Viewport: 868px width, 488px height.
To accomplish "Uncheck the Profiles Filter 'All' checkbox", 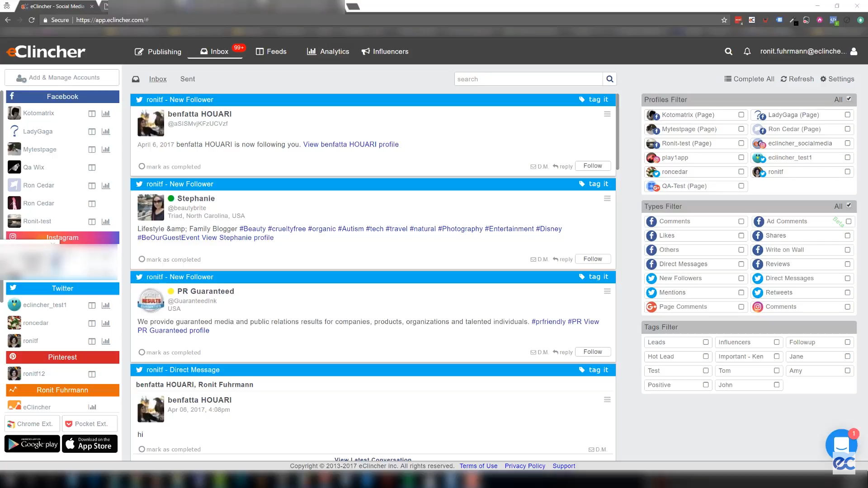I will pyautogui.click(x=849, y=99).
